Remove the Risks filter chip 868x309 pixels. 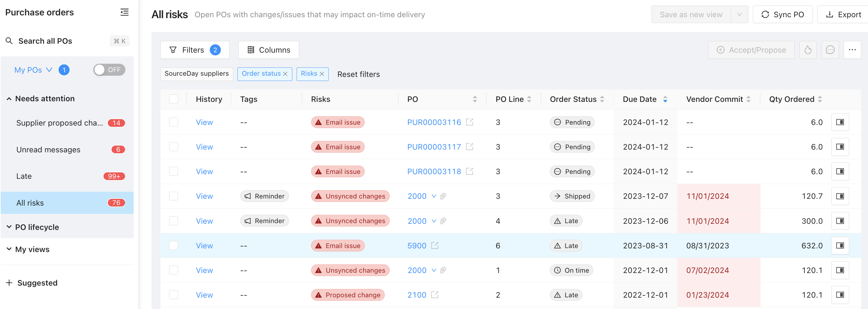click(322, 74)
